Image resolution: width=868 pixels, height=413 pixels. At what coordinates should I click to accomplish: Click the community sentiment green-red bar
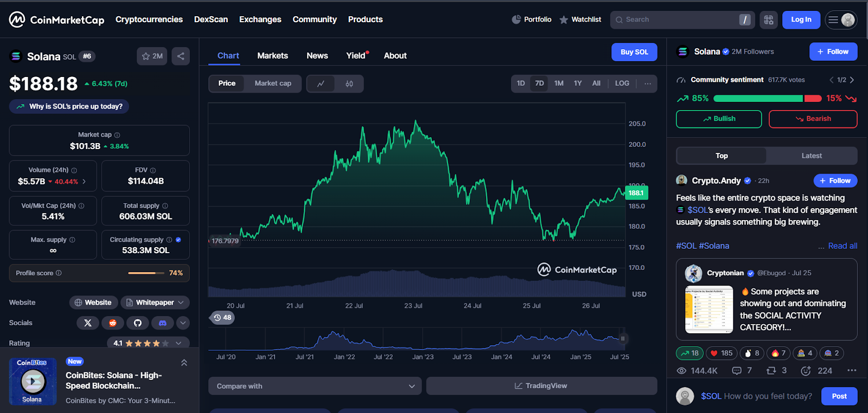[768, 99]
